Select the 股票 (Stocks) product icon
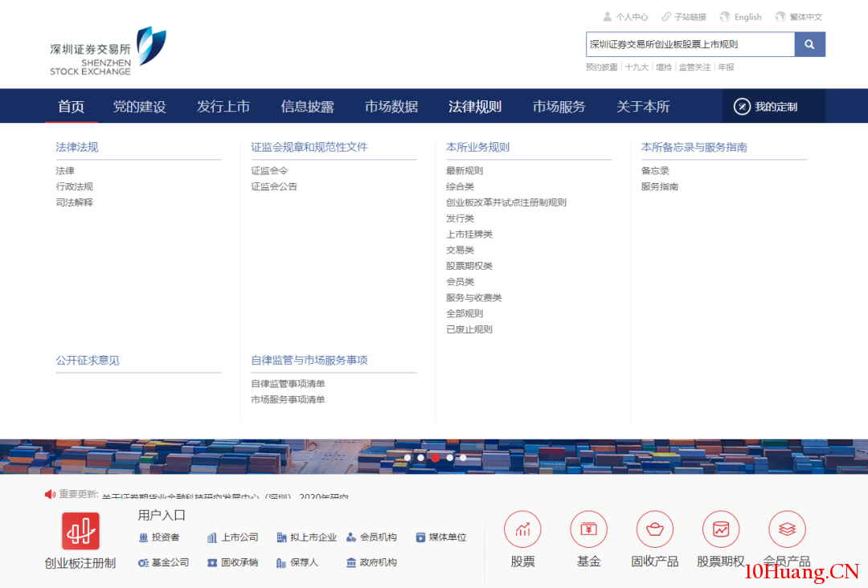This screenshot has height=588, width=868. [x=522, y=529]
